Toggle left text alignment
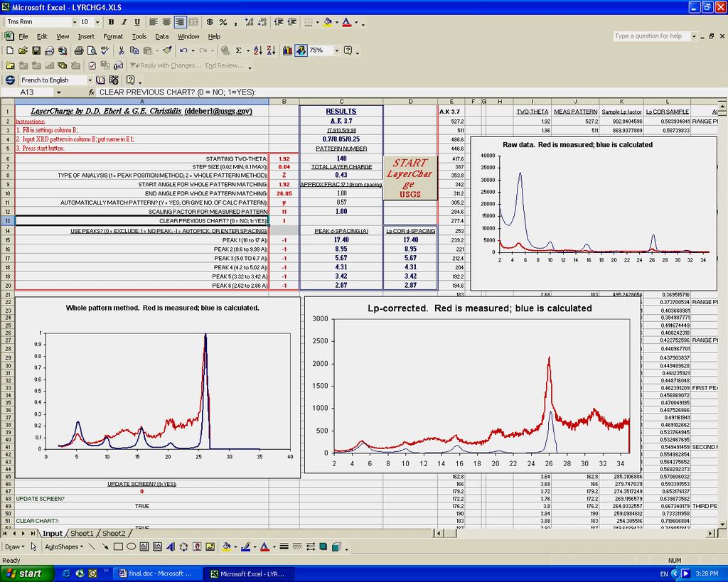The image size is (728, 582). pos(154,22)
